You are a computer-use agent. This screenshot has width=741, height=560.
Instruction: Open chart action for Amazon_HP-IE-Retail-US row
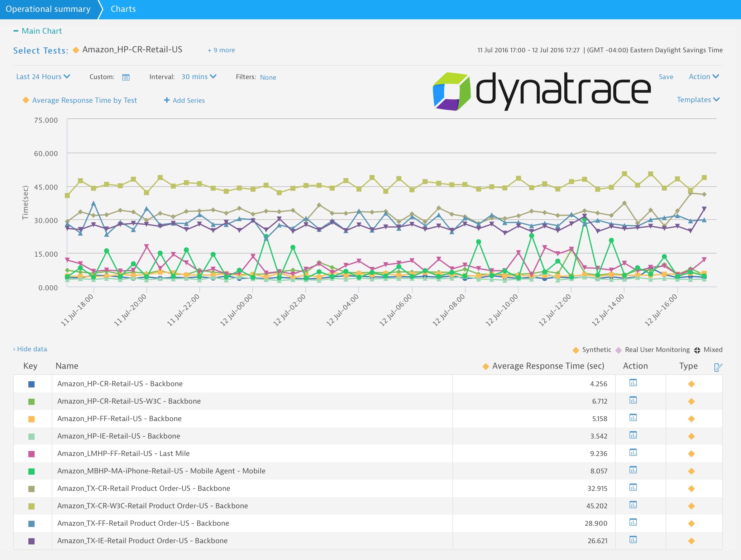click(x=633, y=435)
